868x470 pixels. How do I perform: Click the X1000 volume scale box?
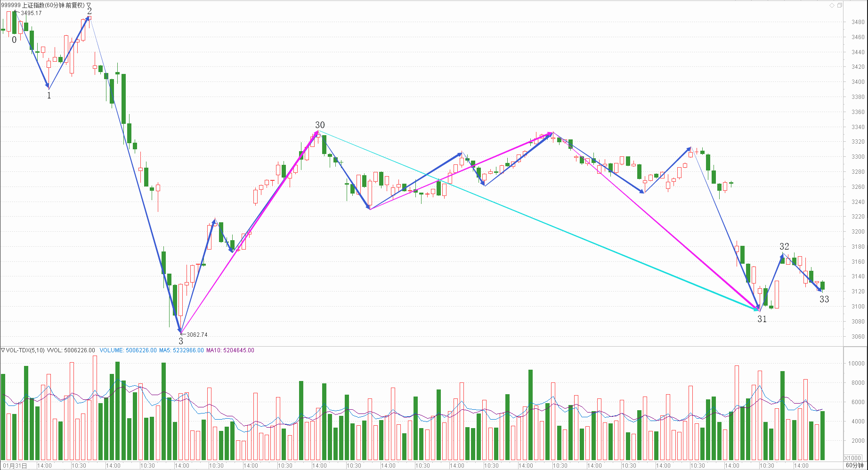click(852, 458)
